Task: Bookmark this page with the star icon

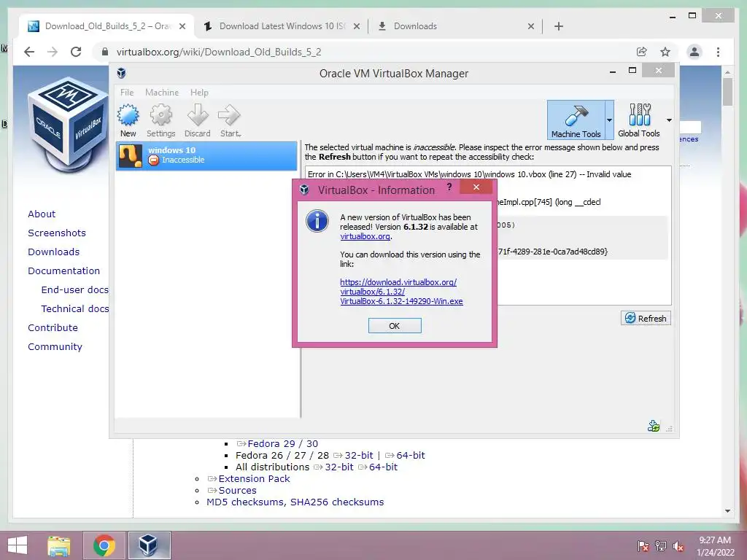Action: click(665, 52)
